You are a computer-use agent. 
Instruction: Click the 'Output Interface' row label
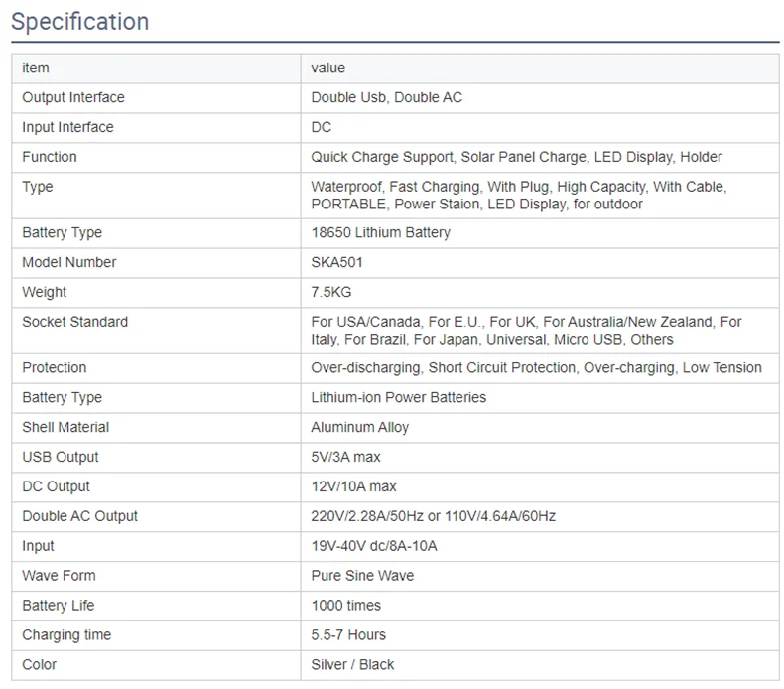point(73,97)
